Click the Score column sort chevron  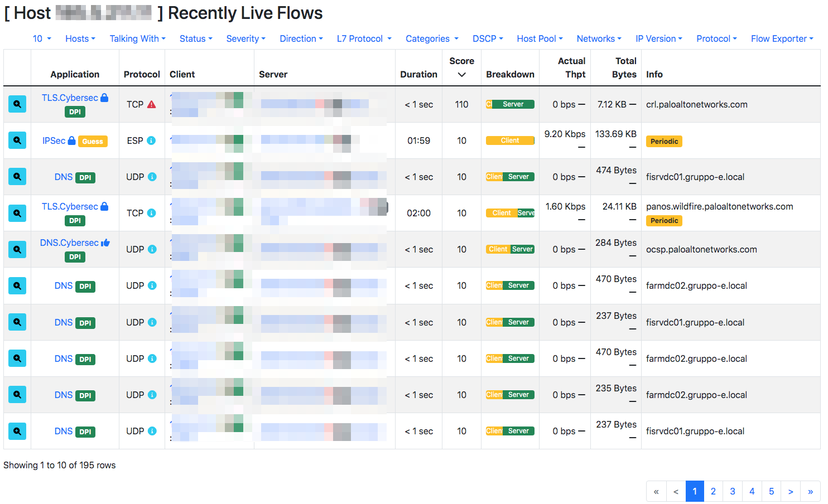pos(462,74)
